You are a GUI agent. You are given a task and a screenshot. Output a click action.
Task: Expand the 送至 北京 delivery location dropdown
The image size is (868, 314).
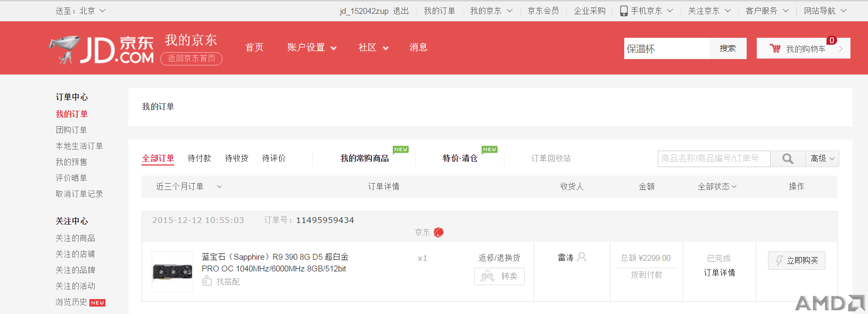81,11
